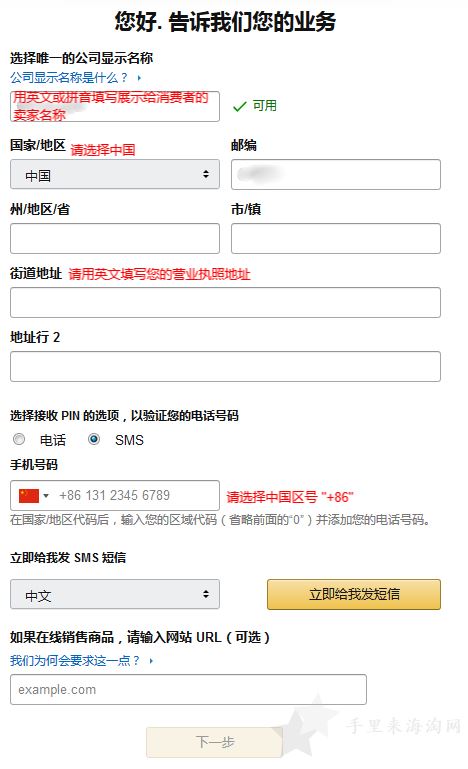Open phone country code flag dropdown arrow

tap(46, 496)
